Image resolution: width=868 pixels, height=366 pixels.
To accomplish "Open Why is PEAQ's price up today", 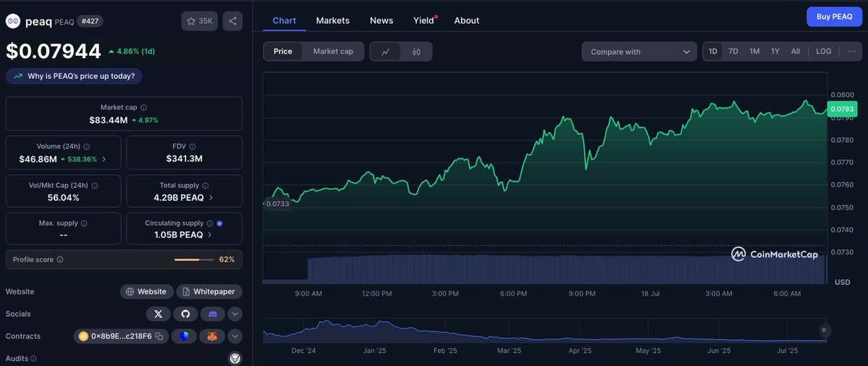I will (x=74, y=76).
